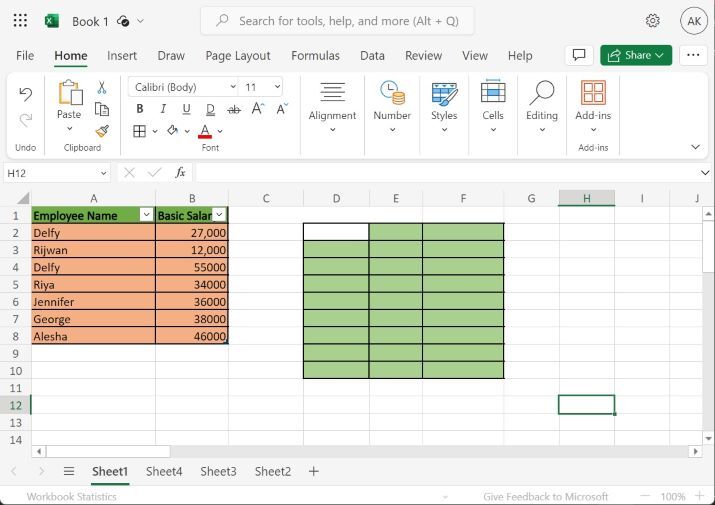
Task: Click the Copy icon
Action: (x=102, y=109)
